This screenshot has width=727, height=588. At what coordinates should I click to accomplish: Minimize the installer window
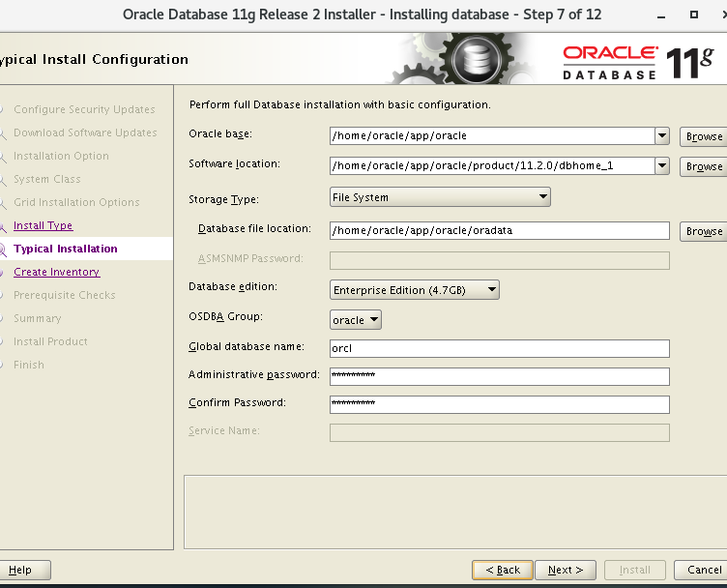point(661,16)
